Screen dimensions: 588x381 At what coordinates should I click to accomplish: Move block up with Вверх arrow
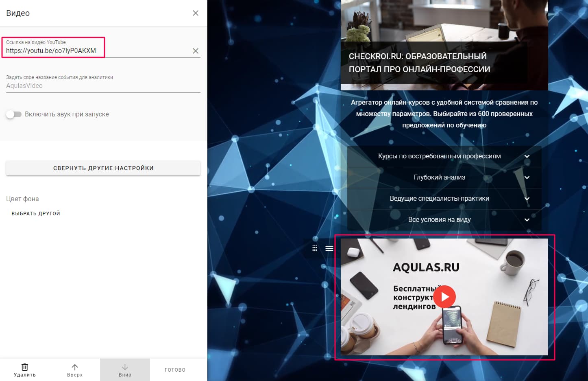[75, 370]
